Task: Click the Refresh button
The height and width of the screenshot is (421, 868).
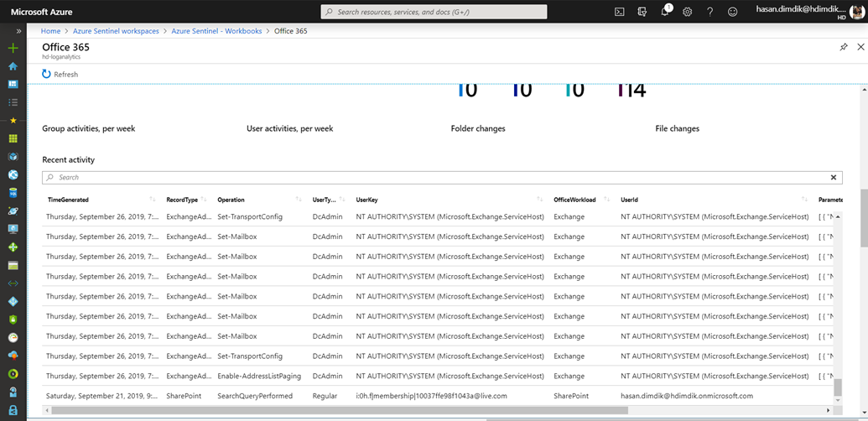Action: (60, 74)
